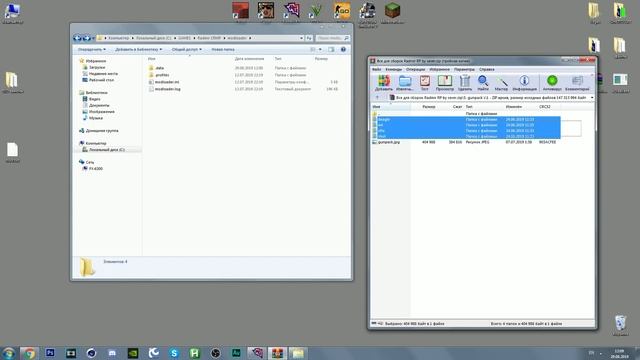Select the data folder in Explorer
Image resolution: width=640 pixels, height=360 pixels.
coord(156,68)
